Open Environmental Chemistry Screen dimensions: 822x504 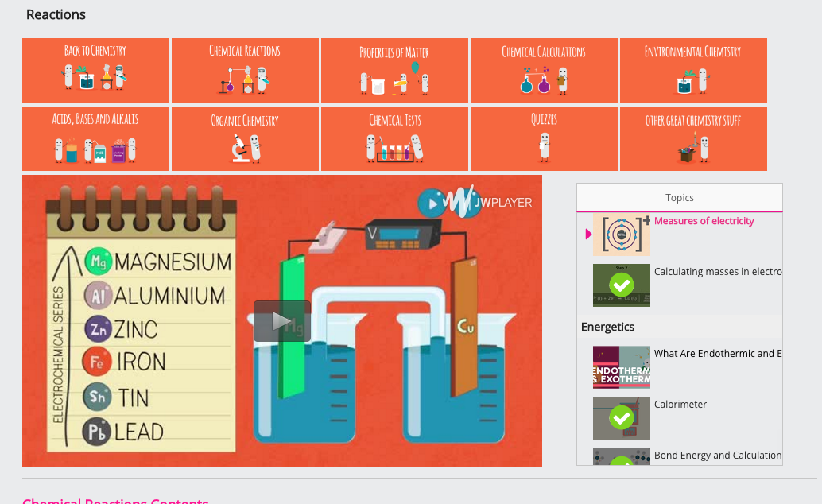[x=692, y=70]
